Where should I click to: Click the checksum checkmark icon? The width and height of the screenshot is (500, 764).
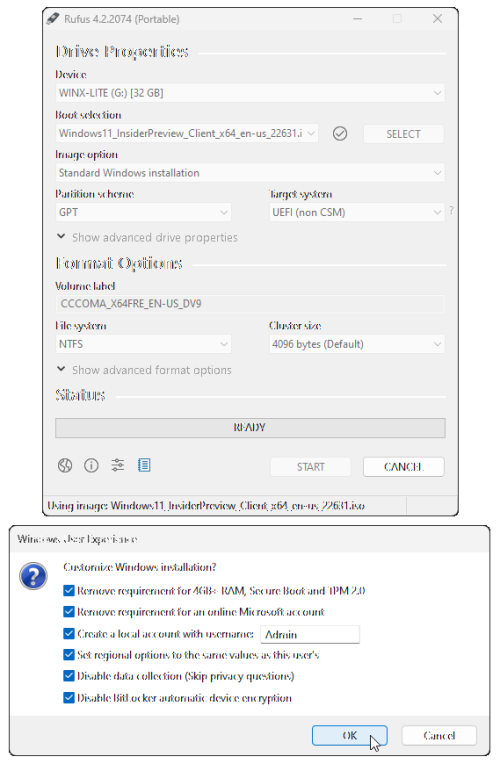pyautogui.click(x=340, y=134)
